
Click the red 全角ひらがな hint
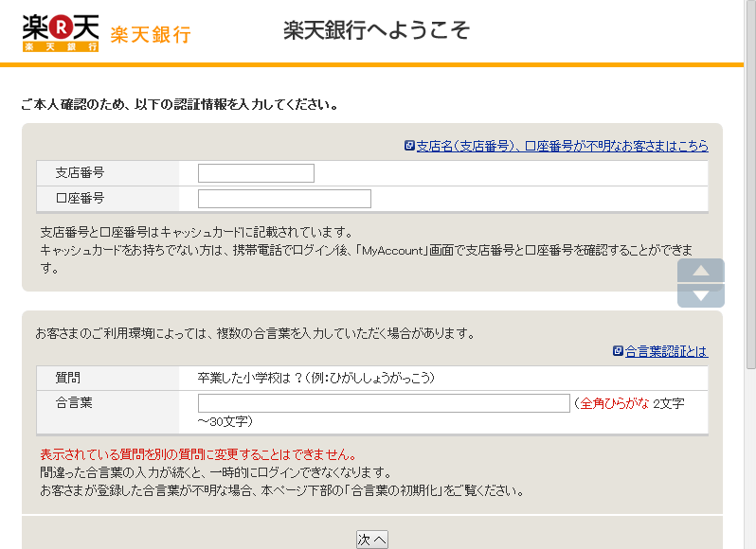click(614, 403)
